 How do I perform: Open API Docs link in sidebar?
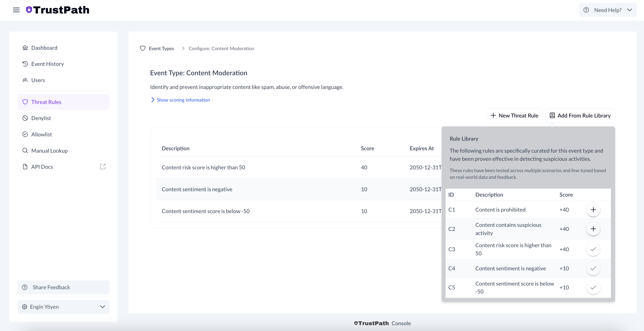pos(63,167)
